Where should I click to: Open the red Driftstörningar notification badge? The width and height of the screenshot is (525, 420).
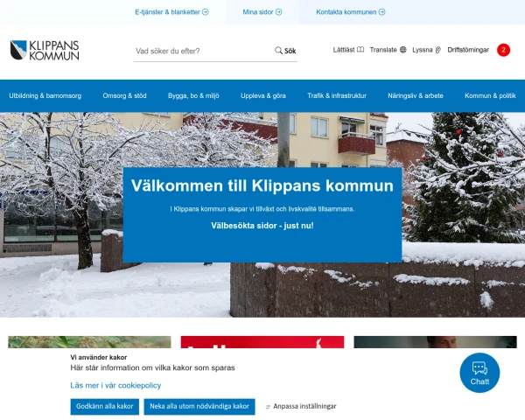coord(503,50)
